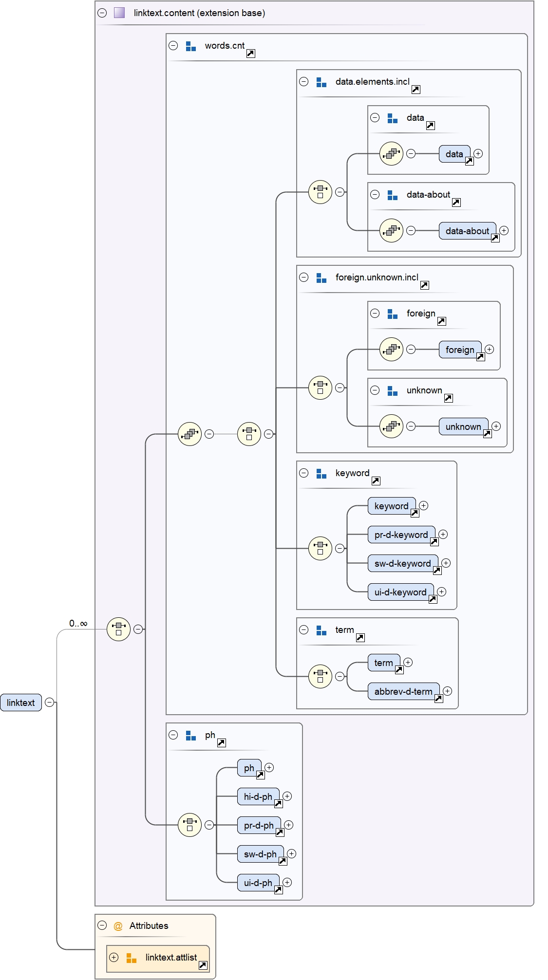Click the choice compositor labeled 0..∞
The image size is (548, 980).
pos(118,629)
